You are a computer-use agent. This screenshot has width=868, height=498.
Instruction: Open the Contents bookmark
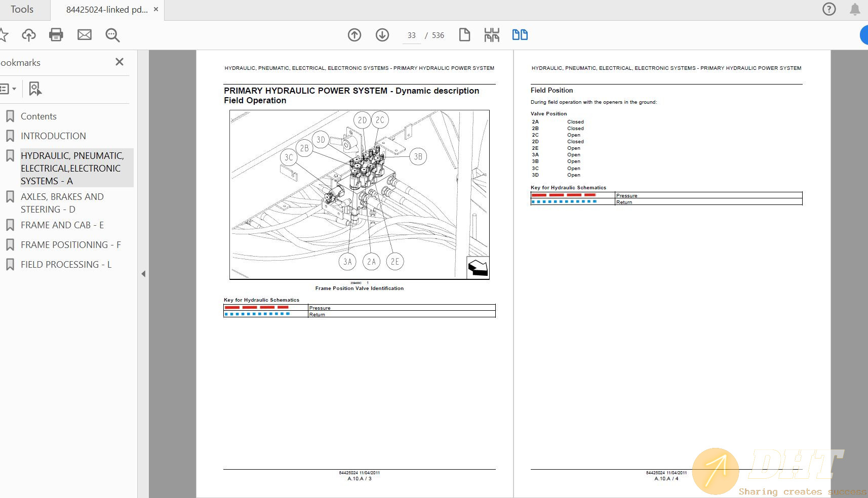tap(38, 116)
